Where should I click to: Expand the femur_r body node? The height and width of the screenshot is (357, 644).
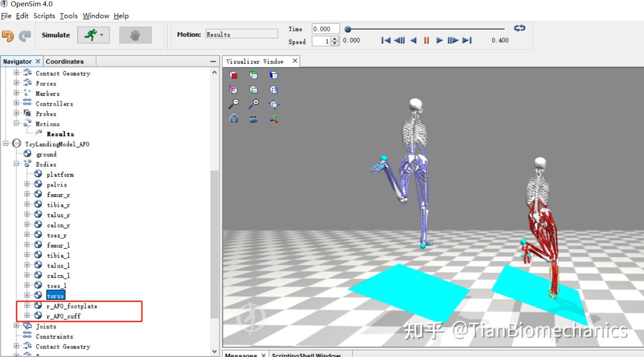click(x=27, y=195)
